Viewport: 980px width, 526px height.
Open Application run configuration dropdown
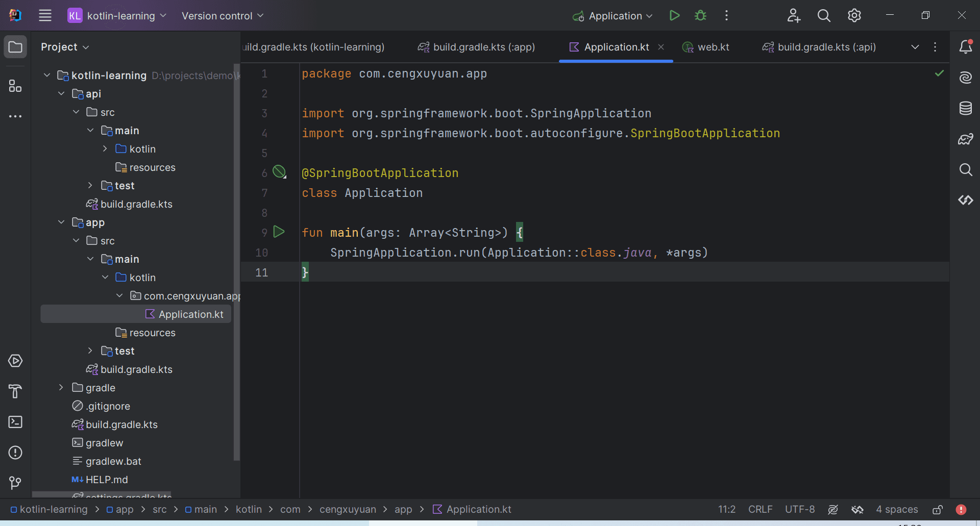(612, 16)
